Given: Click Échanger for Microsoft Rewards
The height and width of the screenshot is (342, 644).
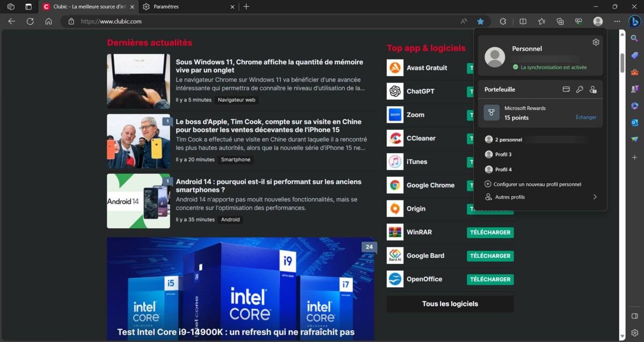Looking at the screenshot, I should click(x=586, y=117).
